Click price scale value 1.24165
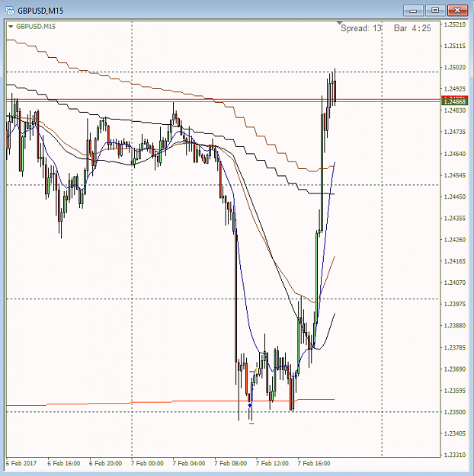 455,261
